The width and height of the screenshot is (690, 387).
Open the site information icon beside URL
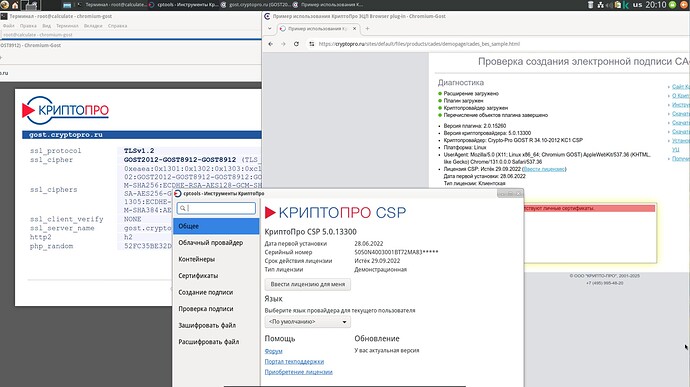(312, 44)
